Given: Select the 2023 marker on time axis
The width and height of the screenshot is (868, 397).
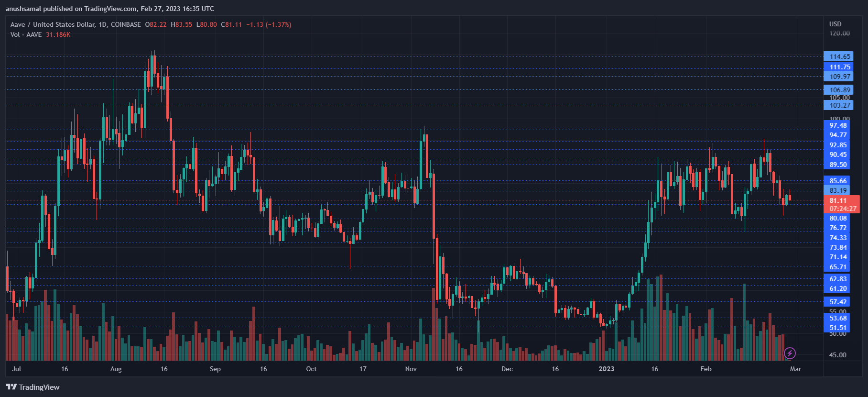Looking at the screenshot, I should 606,369.
